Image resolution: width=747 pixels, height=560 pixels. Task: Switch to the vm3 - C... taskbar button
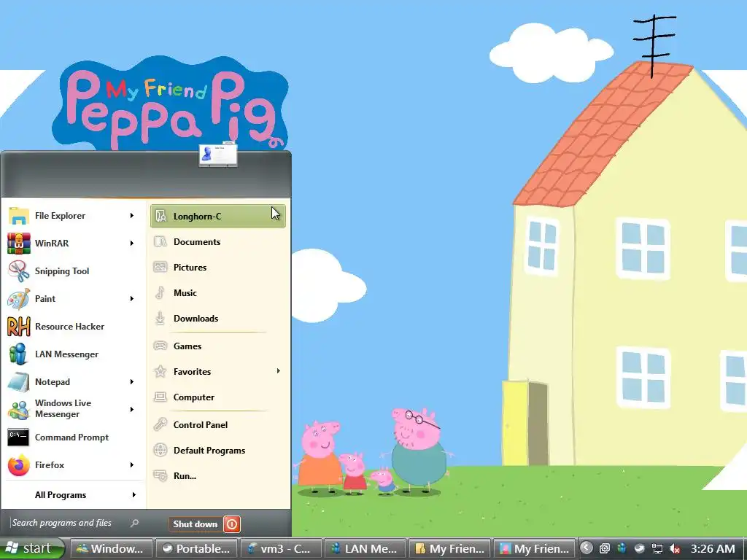(281, 549)
